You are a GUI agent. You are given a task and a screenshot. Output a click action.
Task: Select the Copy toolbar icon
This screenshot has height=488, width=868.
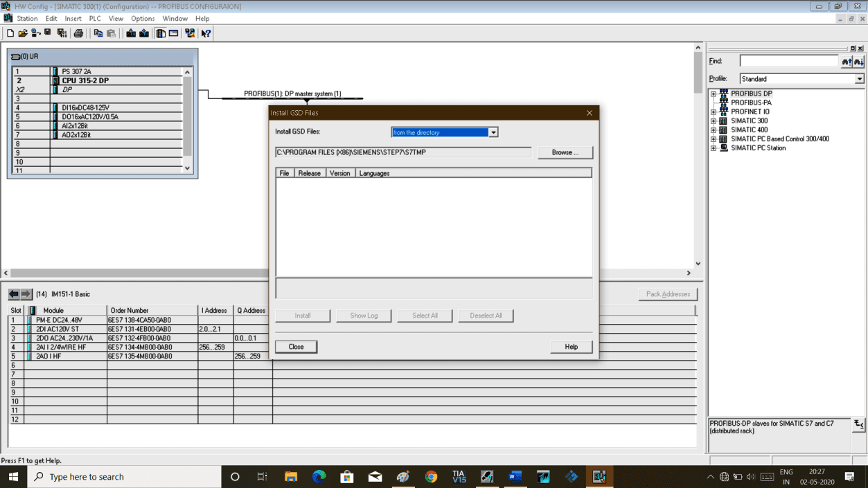coord(98,33)
